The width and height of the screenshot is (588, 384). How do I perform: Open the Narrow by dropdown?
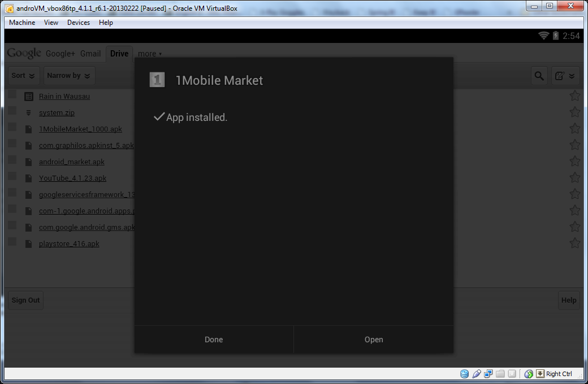(69, 76)
